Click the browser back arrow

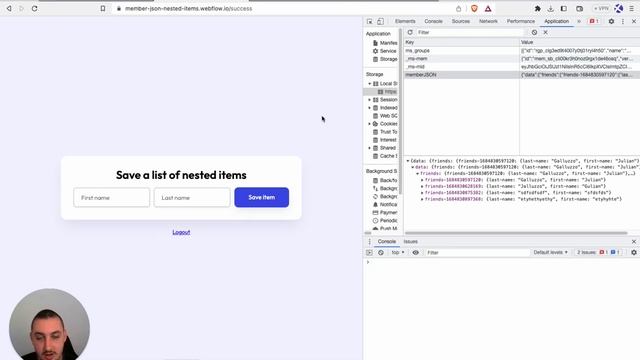(9, 8)
